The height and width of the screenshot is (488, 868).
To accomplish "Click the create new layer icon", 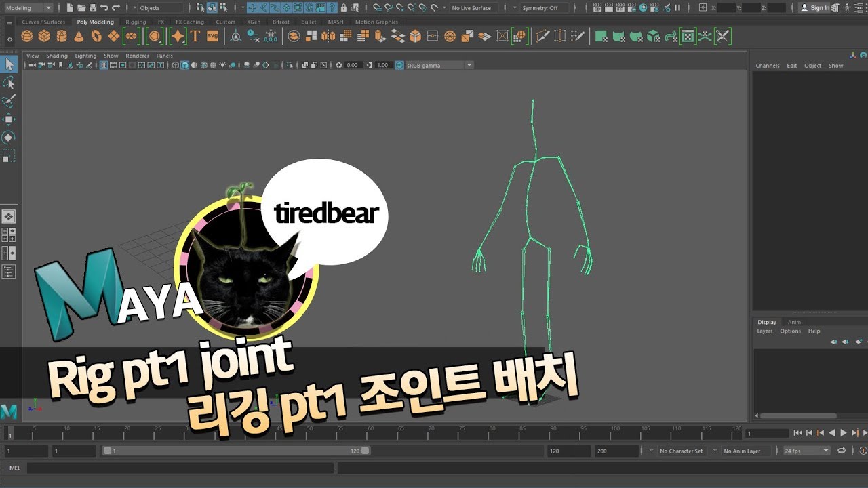I will coord(858,341).
